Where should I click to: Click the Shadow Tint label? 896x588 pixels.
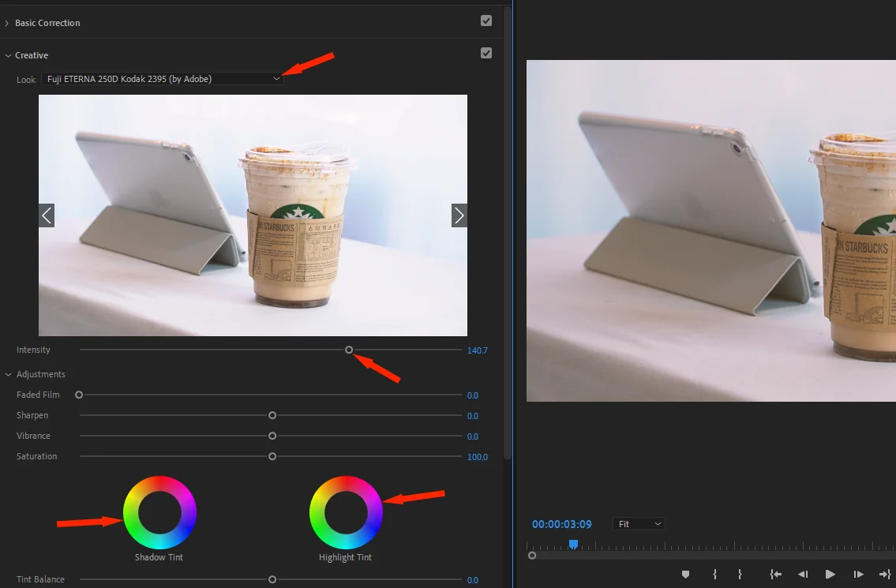[159, 557]
